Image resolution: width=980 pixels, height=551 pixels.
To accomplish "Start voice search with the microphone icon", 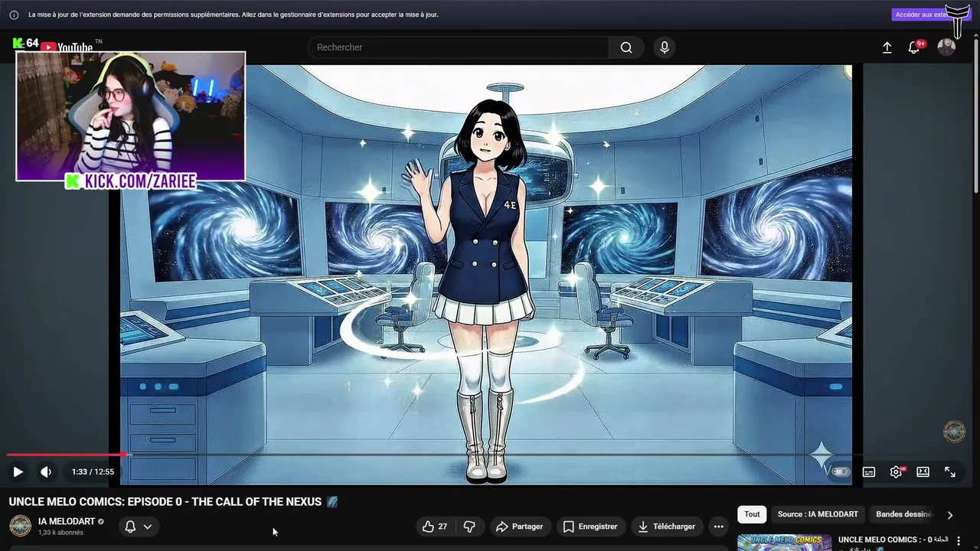I will click(665, 47).
